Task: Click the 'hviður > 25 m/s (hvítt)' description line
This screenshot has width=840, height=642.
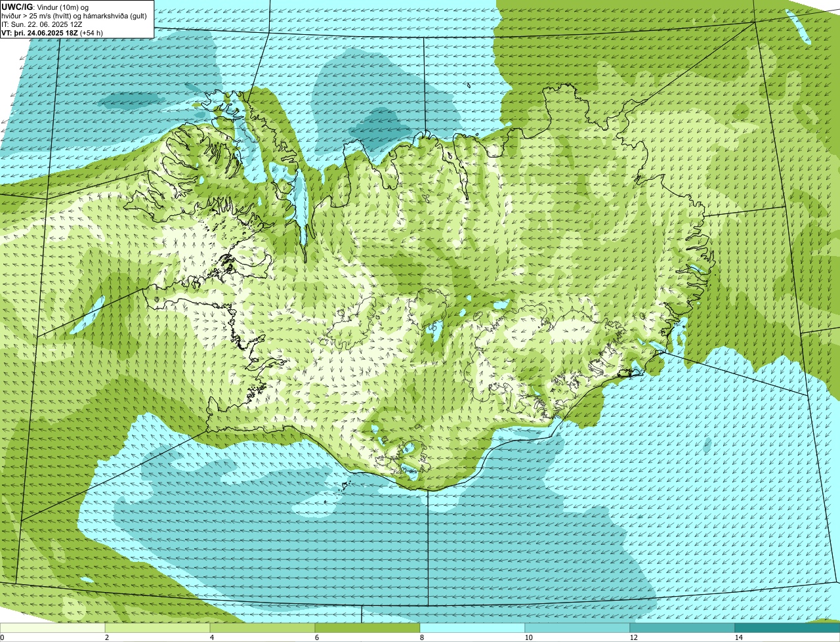Action: (x=74, y=16)
